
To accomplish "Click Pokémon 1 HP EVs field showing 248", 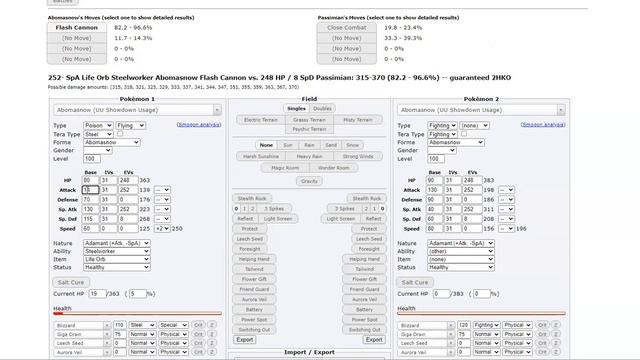I will point(128,180).
